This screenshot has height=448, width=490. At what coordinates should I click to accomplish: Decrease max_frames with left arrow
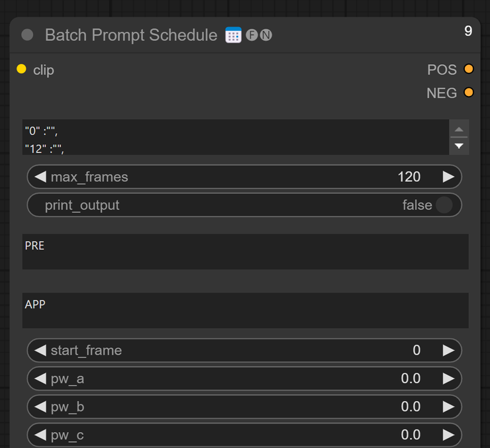[x=40, y=177]
